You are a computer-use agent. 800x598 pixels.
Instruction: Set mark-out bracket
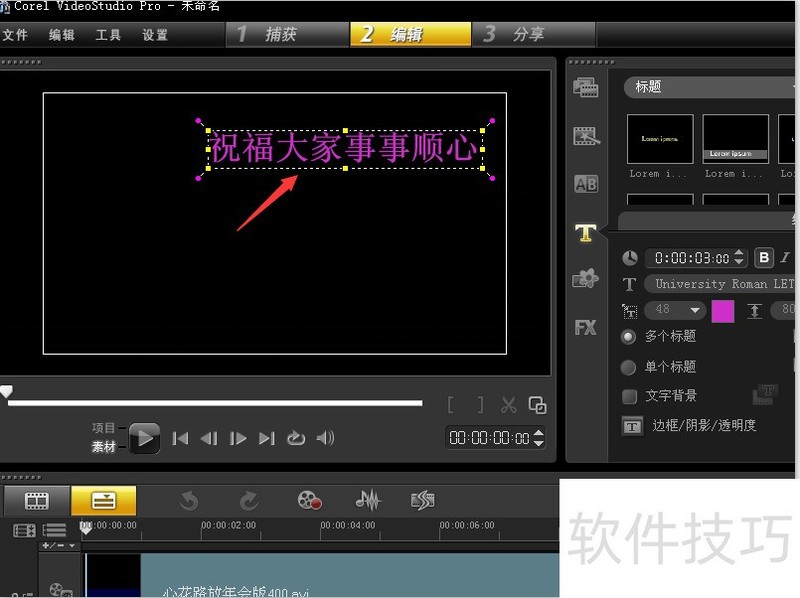coord(480,405)
